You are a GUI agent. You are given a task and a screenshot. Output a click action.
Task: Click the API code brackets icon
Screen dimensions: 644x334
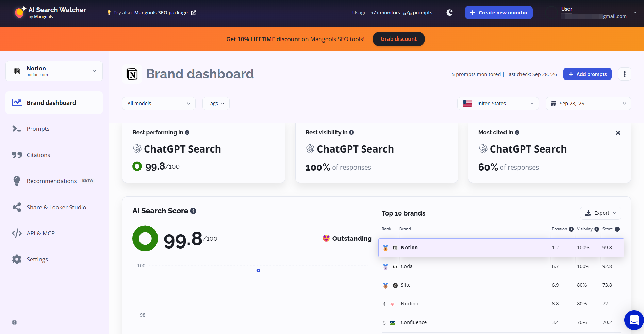tap(17, 233)
